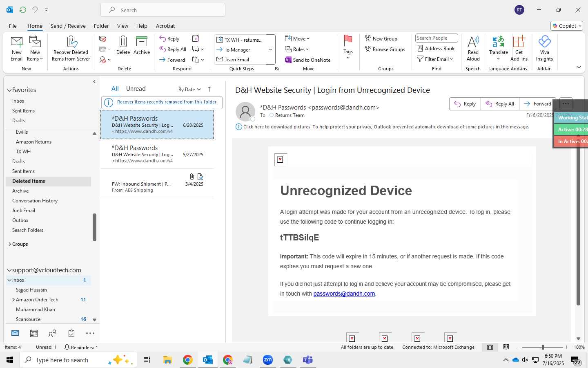Open the Help tab
Viewport: 588px width, 368px height.
[142, 26]
